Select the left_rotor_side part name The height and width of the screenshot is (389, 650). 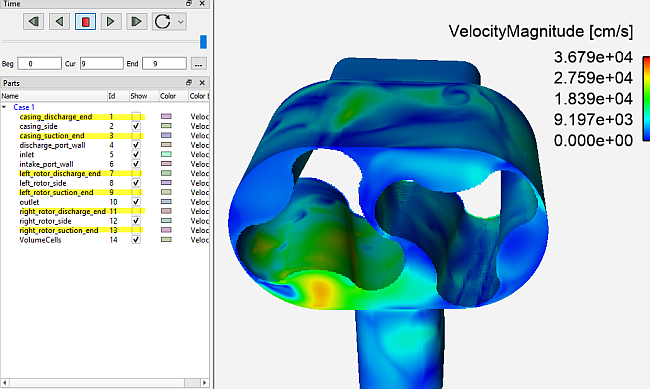coord(43,183)
